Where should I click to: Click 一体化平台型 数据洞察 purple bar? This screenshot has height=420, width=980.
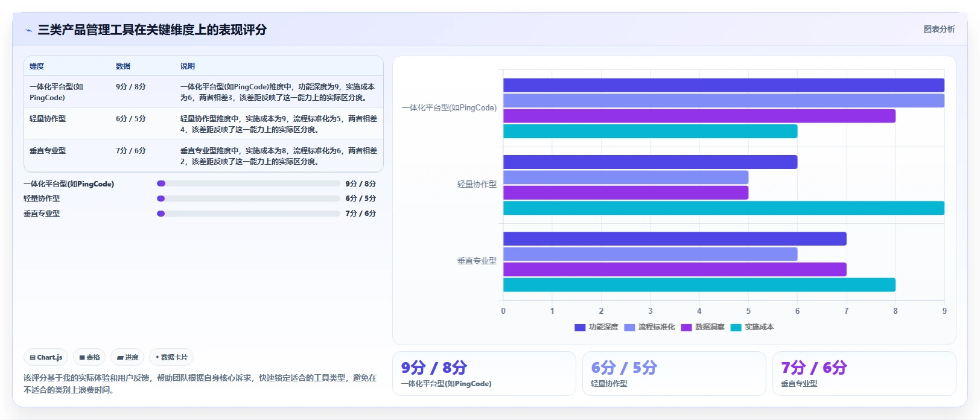[x=699, y=116]
